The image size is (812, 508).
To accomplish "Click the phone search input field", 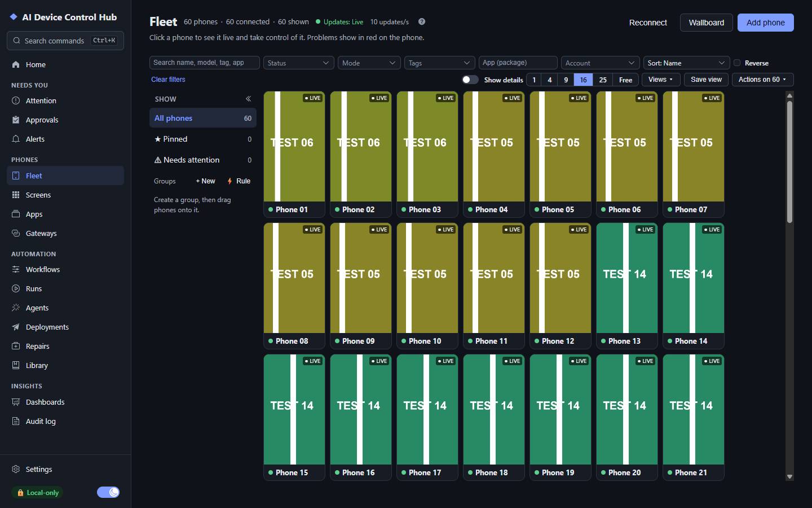I will [205, 63].
